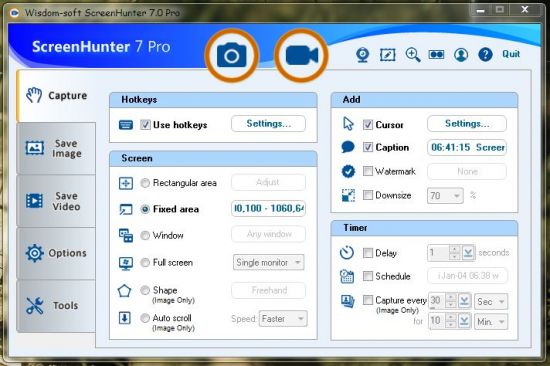This screenshot has height=366, width=550.
Task: Open the user account icon
Action: pyautogui.click(x=461, y=55)
